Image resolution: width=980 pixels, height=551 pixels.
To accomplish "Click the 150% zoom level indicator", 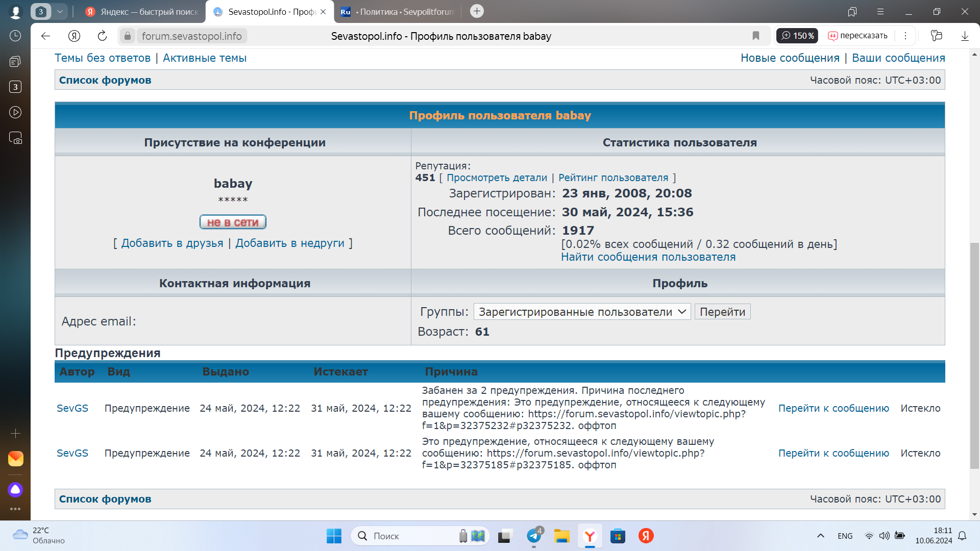I will (x=797, y=36).
